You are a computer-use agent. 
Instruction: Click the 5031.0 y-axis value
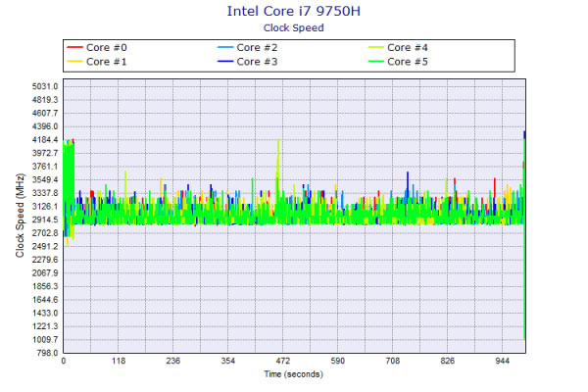pos(45,86)
